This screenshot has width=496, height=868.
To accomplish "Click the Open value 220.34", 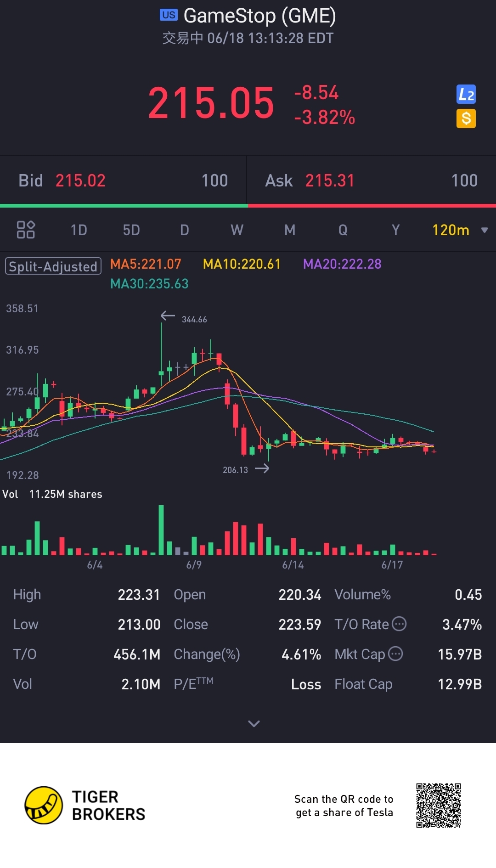I will 300,595.
